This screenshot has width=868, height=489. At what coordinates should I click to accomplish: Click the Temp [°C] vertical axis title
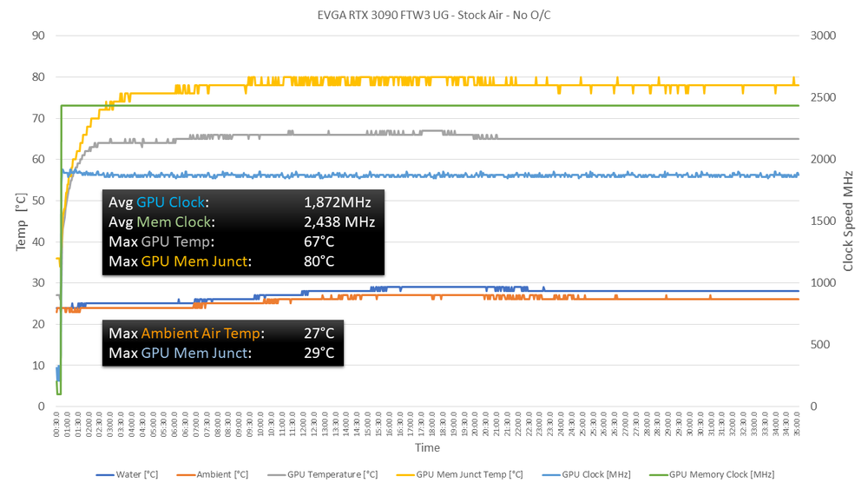click(x=20, y=221)
